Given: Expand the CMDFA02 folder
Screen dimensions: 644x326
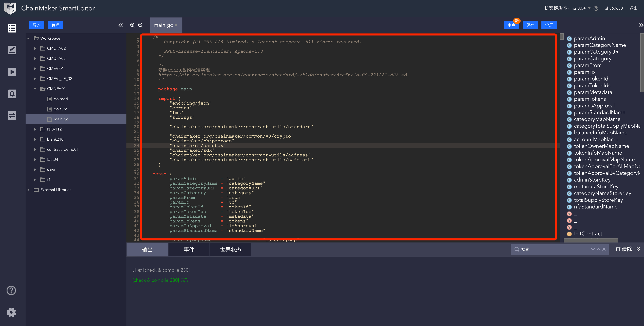Looking at the screenshot, I should 35,48.
